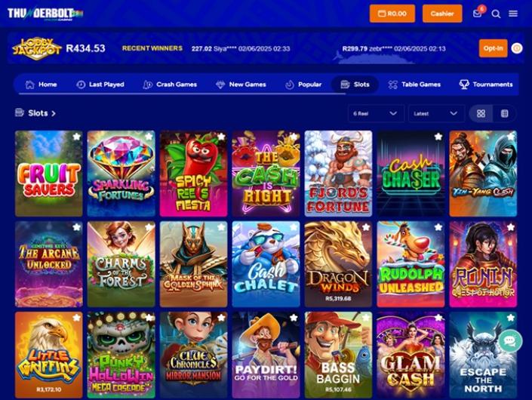Expand the Slots breadcrumb chevron

pyautogui.click(x=54, y=113)
